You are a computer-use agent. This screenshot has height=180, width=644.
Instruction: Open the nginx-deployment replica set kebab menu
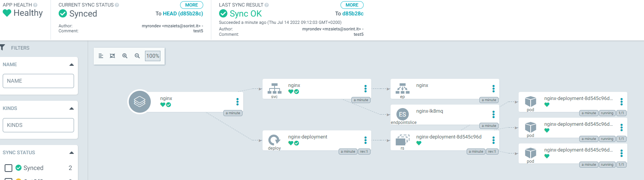[494, 140]
